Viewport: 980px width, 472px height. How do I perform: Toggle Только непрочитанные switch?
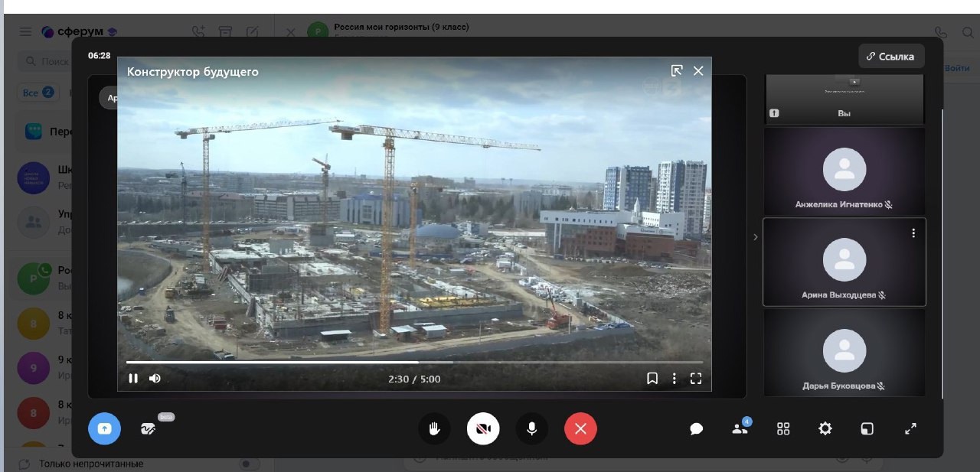pyautogui.click(x=250, y=464)
